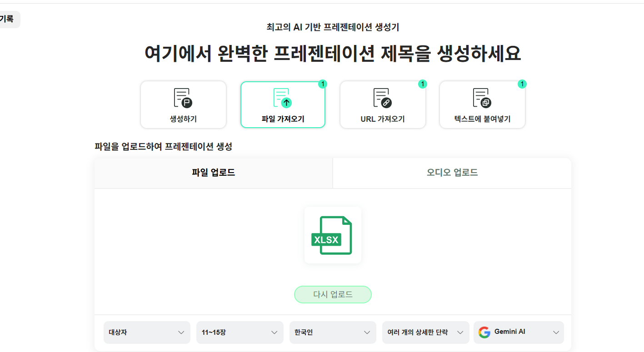The height and width of the screenshot is (352, 644).
Task: Click the badge on 파일 가져오기 card
Action: click(323, 84)
